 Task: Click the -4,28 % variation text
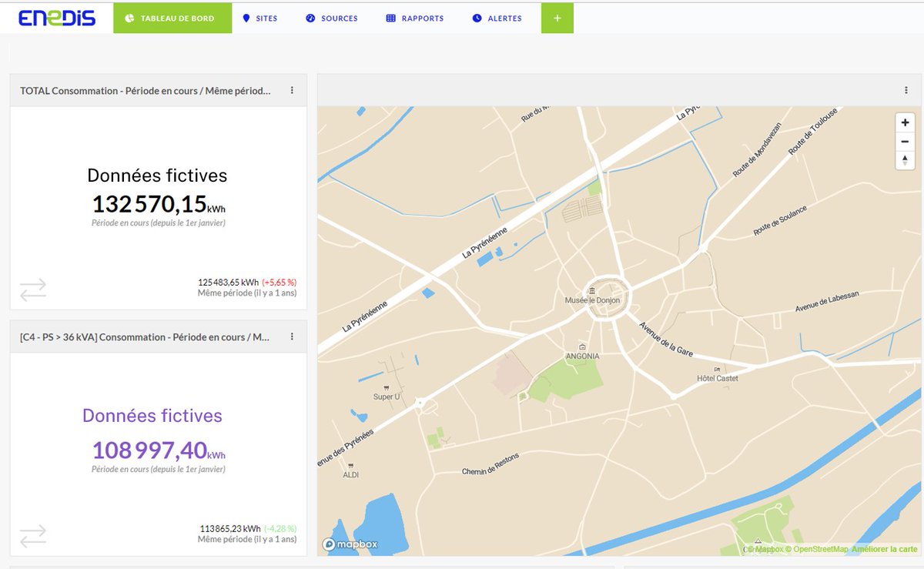pos(280,529)
